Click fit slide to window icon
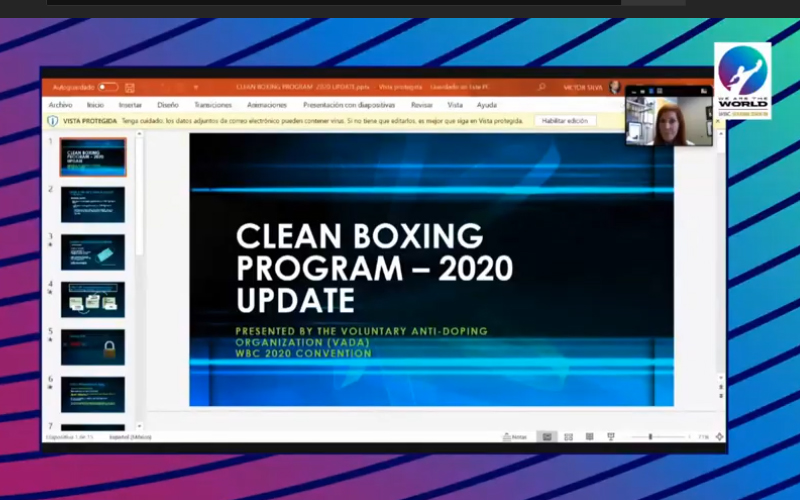The height and width of the screenshot is (500, 800). pyautogui.click(x=719, y=437)
